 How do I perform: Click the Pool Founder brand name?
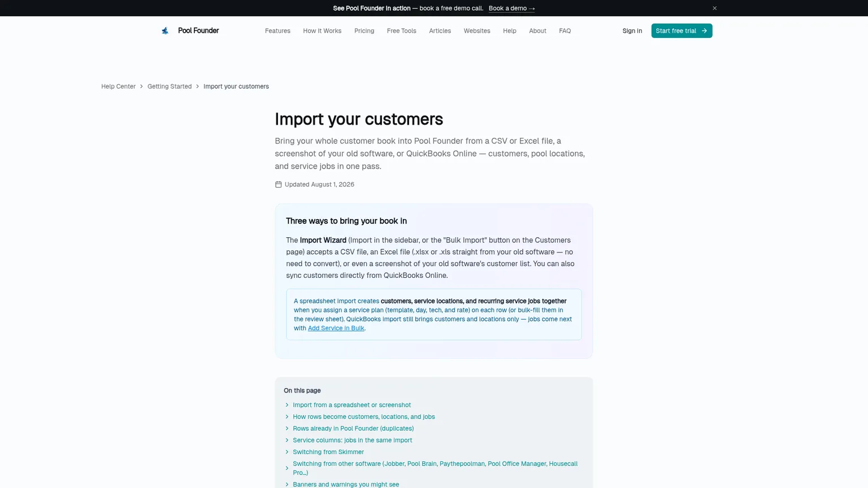198,30
